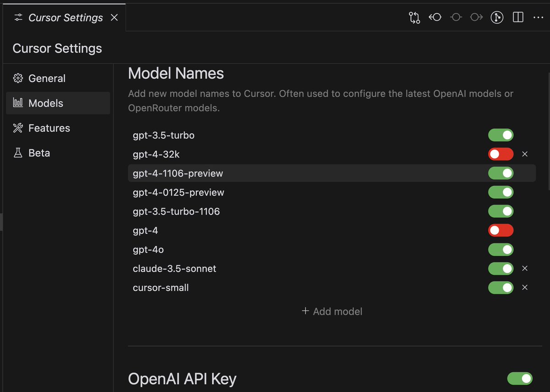This screenshot has width=550, height=392.
Task: Click the Features tools icon
Action: (18, 128)
